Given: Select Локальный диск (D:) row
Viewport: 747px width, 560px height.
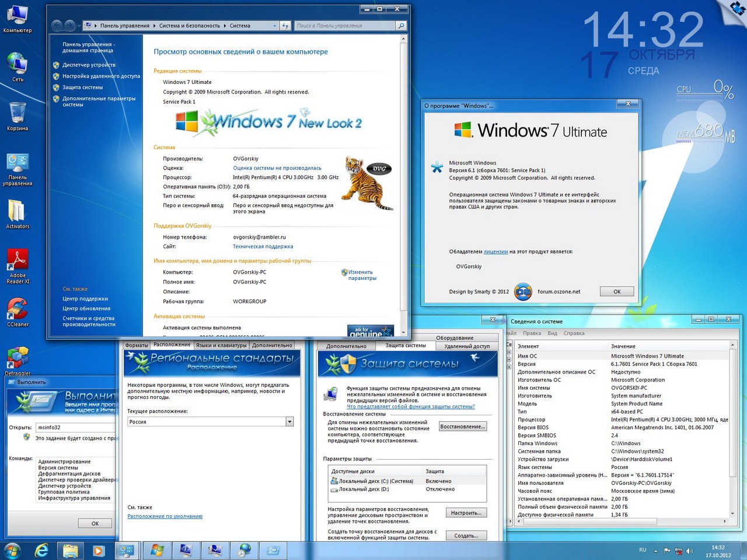Looking at the screenshot, I should [x=407, y=489].
